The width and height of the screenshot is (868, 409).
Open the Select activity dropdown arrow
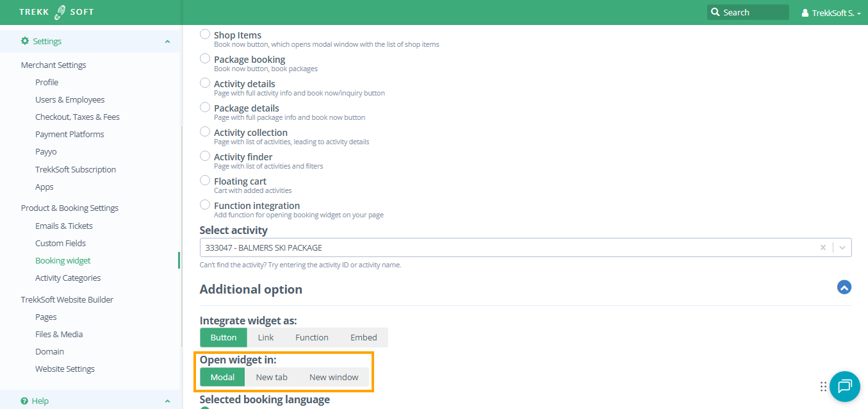[x=842, y=247]
